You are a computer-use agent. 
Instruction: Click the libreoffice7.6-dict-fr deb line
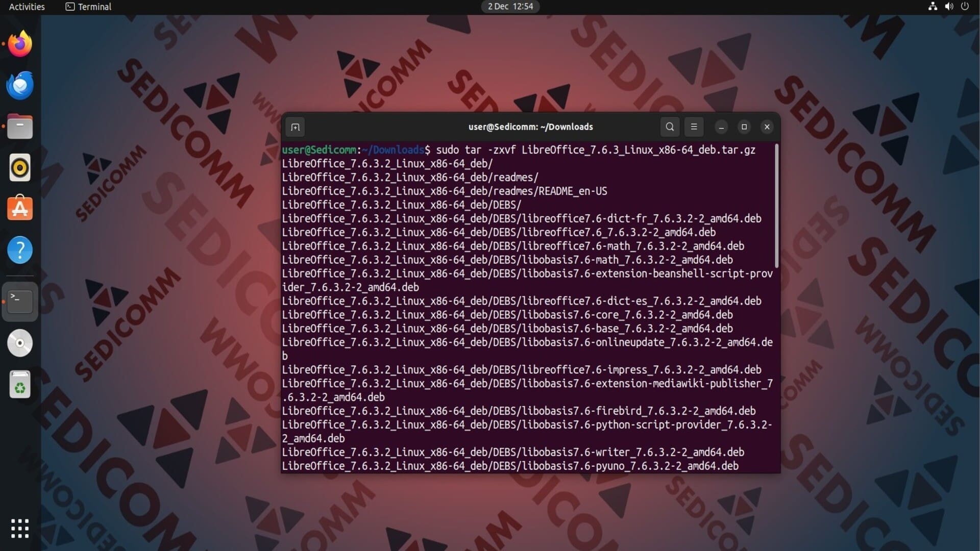pos(522,219)
